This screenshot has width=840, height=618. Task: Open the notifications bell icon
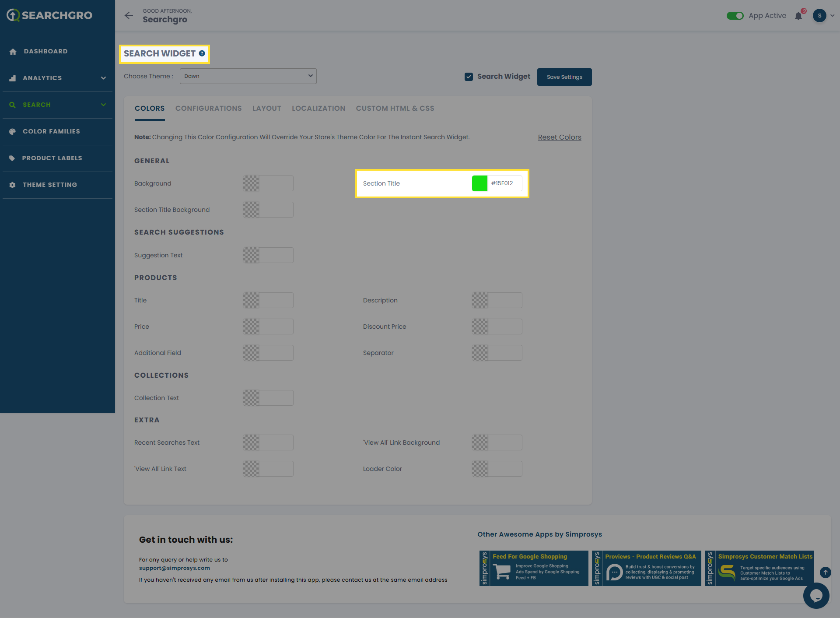[798, 16]
